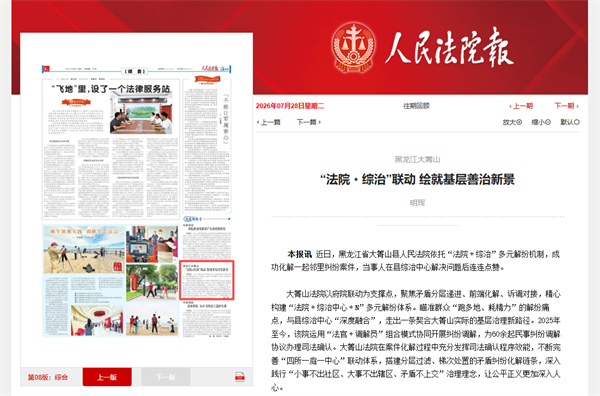This screenshot has width=600, height=396.
Task: Reset text size with 默认
Action: pyautogui.click(x=570, y=122)
